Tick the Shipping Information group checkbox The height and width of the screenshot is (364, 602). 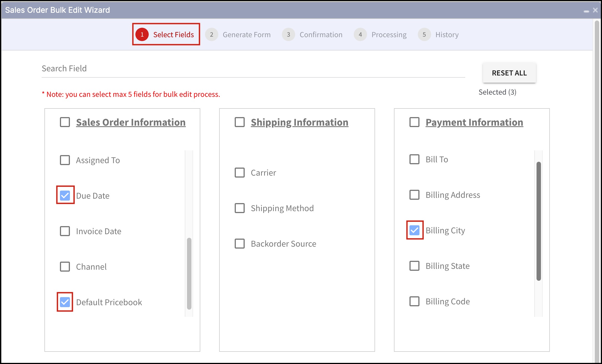(240, 122)
